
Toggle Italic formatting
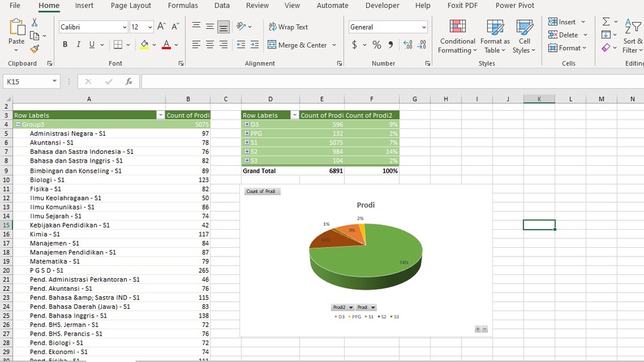[78, 44]
